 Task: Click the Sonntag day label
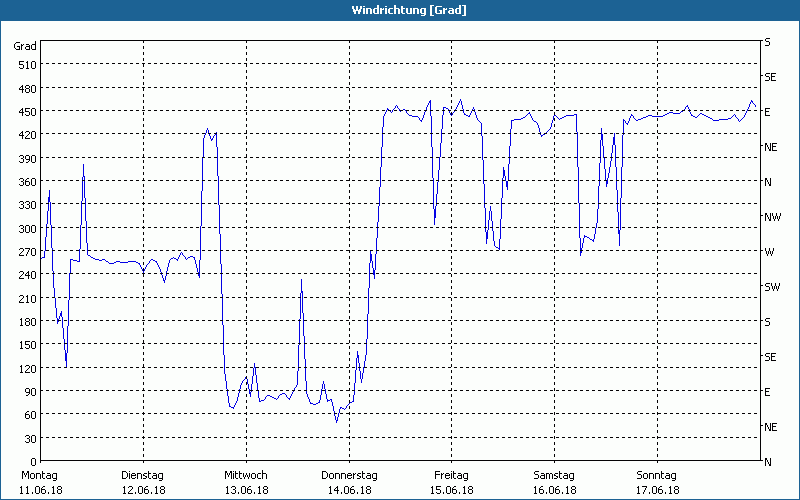pos(657,475)
